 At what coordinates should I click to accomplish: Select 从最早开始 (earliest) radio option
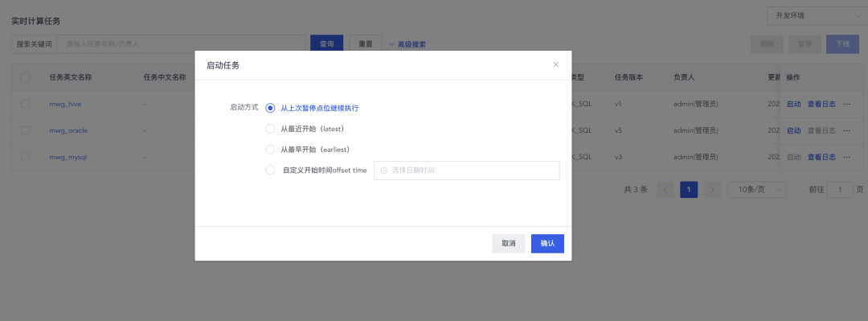click(x=270, y=149)
